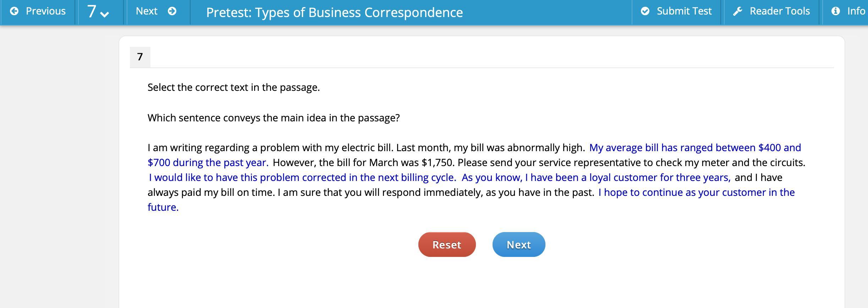The height and width of the screenshot is (308, 868).
Task: Select sentence 'As you know, I have been a loyal customer'
Action: pyautogui.click(x=596, y=177)
